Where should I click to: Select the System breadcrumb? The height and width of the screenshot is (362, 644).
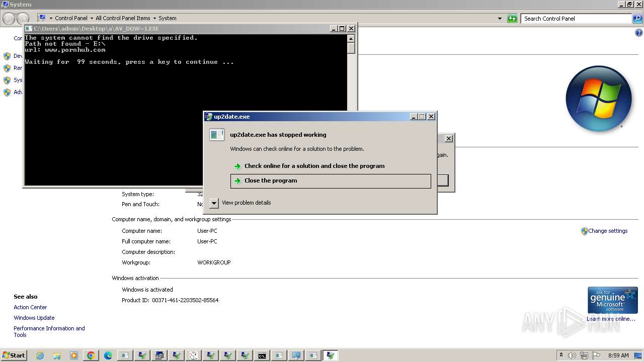tap(168, 19)
